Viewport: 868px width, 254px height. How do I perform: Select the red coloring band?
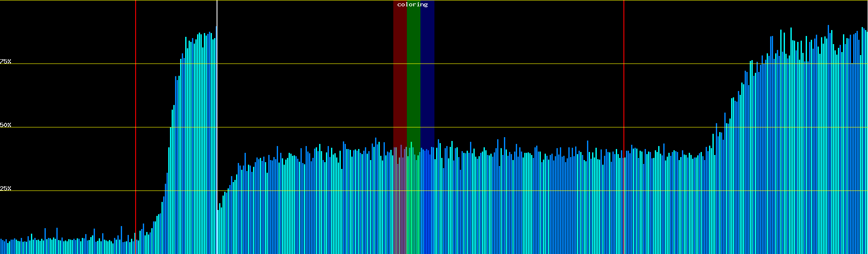pos(400,85)
